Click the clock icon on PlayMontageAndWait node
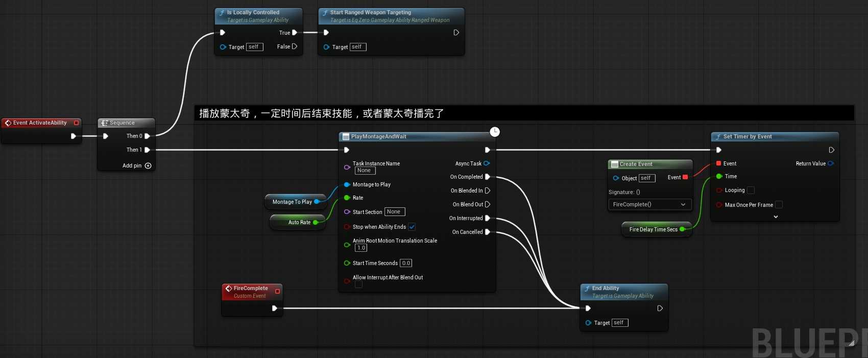The height and width of the screenshot is (358, 868). (495, 132)
